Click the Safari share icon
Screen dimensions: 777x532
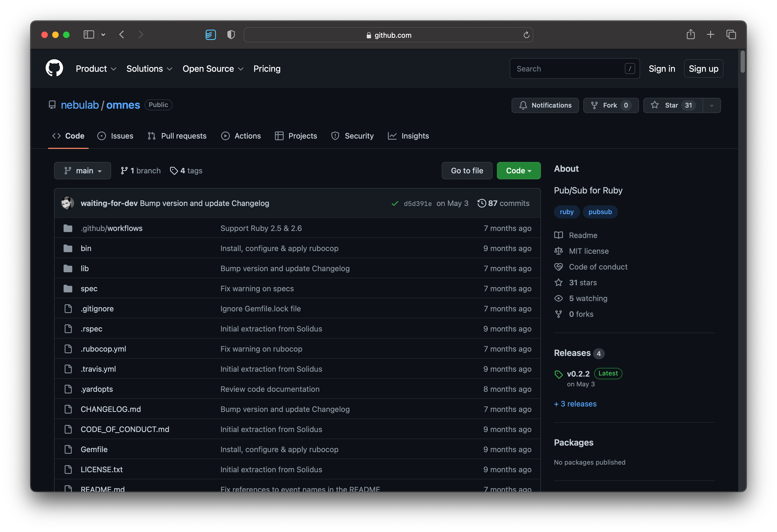690,35
